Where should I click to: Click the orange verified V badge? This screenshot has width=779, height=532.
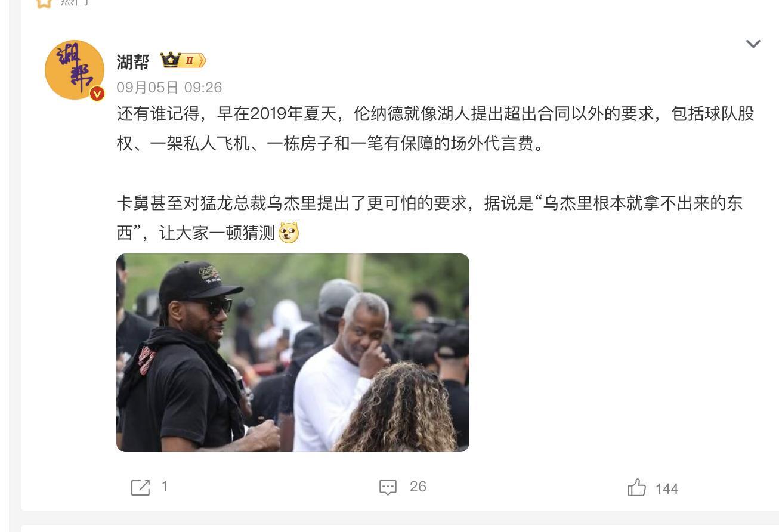pos(97,94)
